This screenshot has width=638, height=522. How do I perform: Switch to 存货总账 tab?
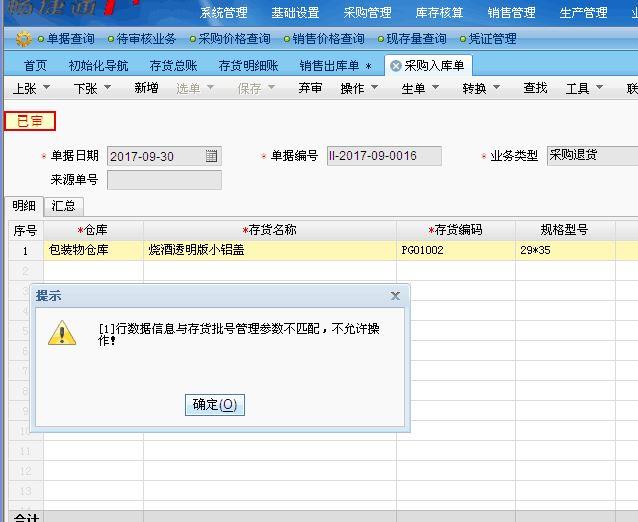click(x=173, y=66)
